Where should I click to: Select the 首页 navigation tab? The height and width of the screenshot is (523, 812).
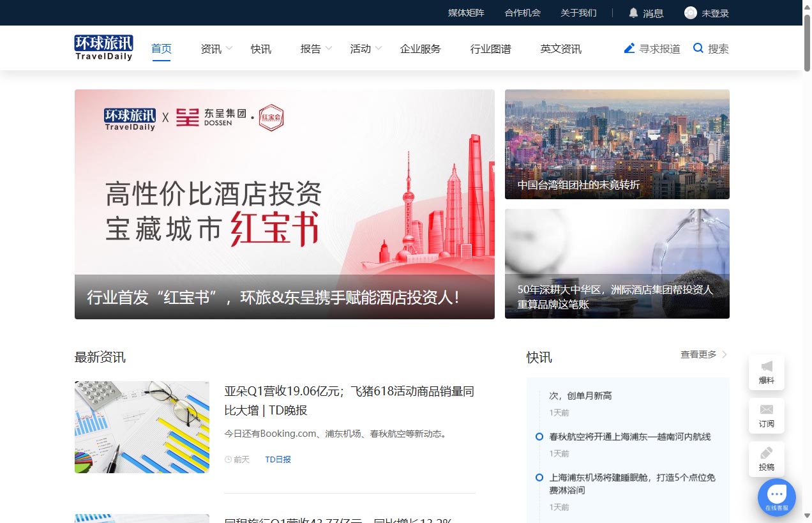coord(161,48)
